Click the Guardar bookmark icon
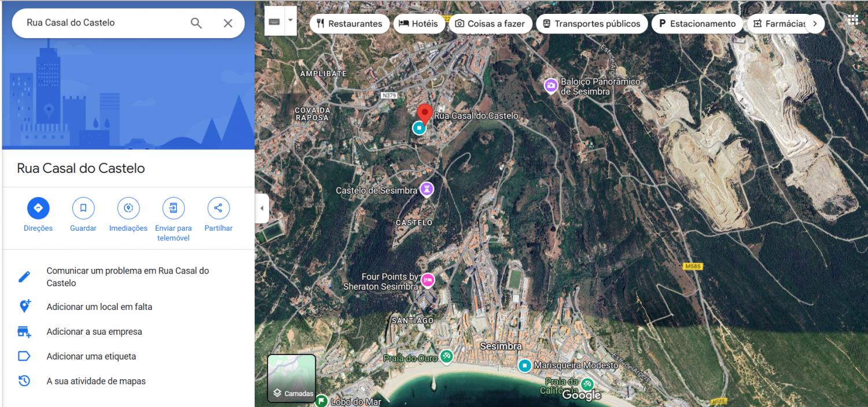 click(x=83, y=208)
